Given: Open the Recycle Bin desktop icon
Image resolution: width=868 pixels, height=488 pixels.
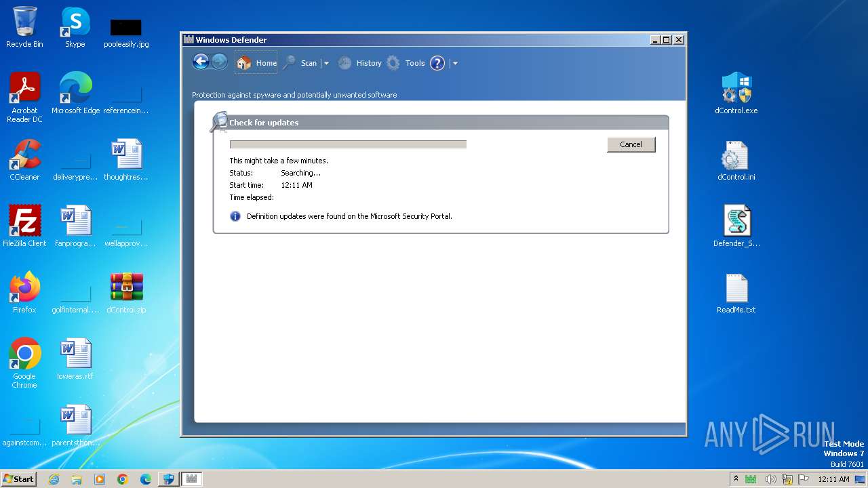Looking at the screenshot, I should pos(24,27).
